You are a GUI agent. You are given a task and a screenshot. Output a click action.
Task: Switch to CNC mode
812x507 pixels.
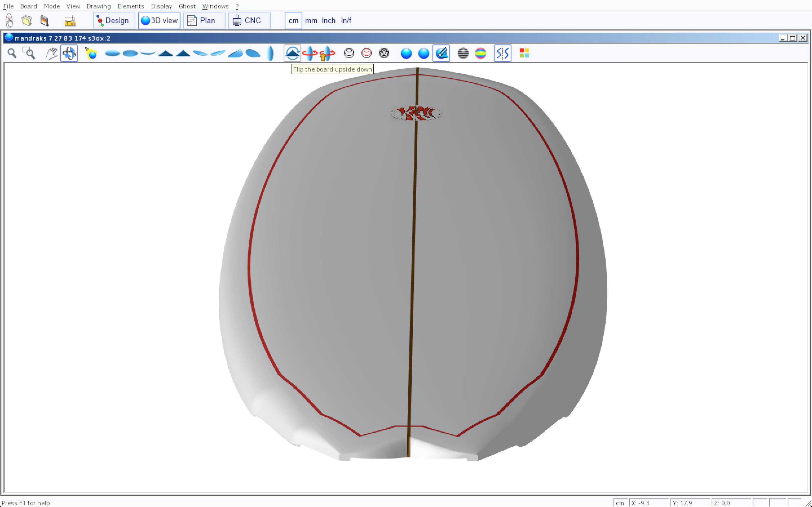(x=249, y=21)
